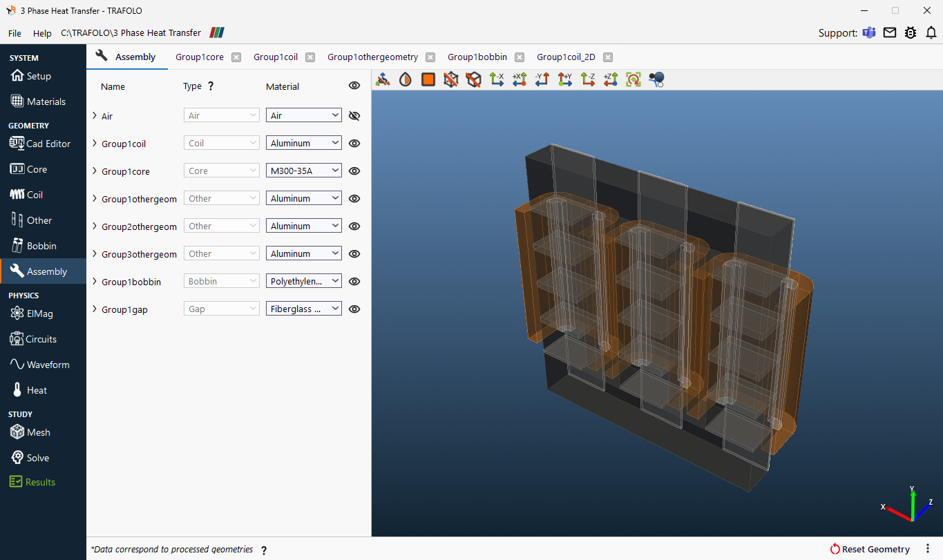The image size is (943, 560).
Task: Open the File menu
Action: point(15,33)
